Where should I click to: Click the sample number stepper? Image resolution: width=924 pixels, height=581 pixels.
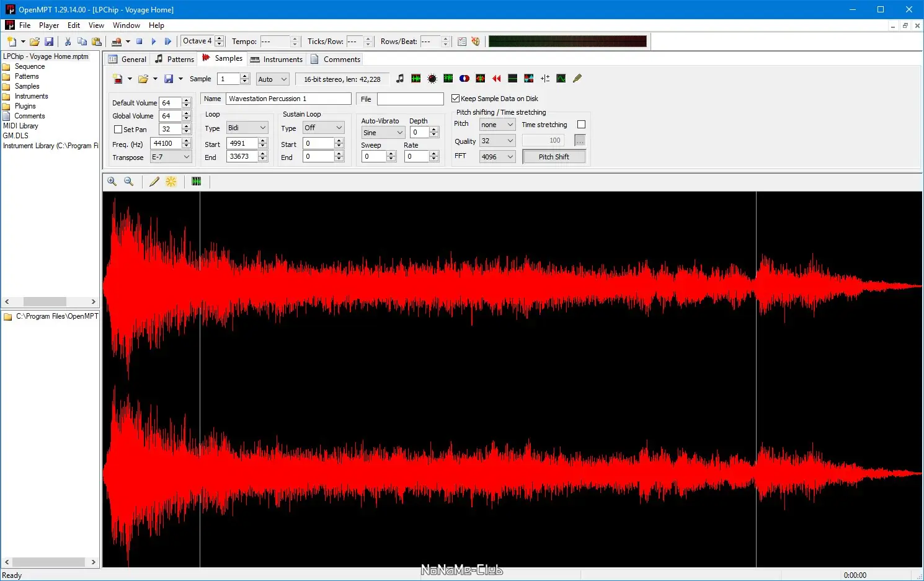coord(245,79)
